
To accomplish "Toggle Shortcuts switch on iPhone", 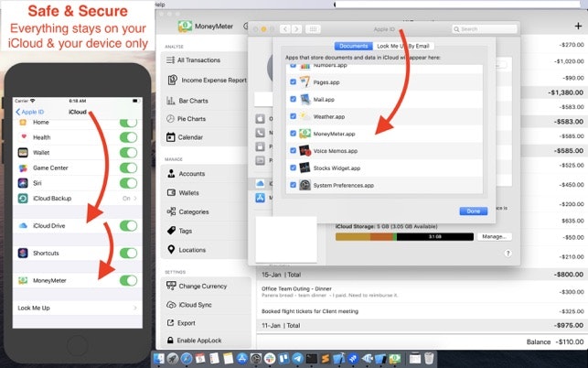I will coord(128,253).
